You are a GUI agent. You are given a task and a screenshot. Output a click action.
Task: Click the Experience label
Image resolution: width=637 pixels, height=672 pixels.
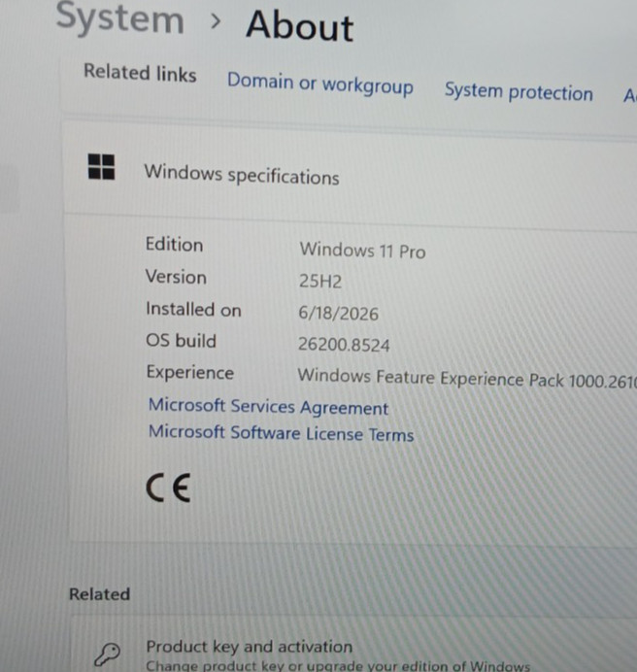[x=190, y=373]
